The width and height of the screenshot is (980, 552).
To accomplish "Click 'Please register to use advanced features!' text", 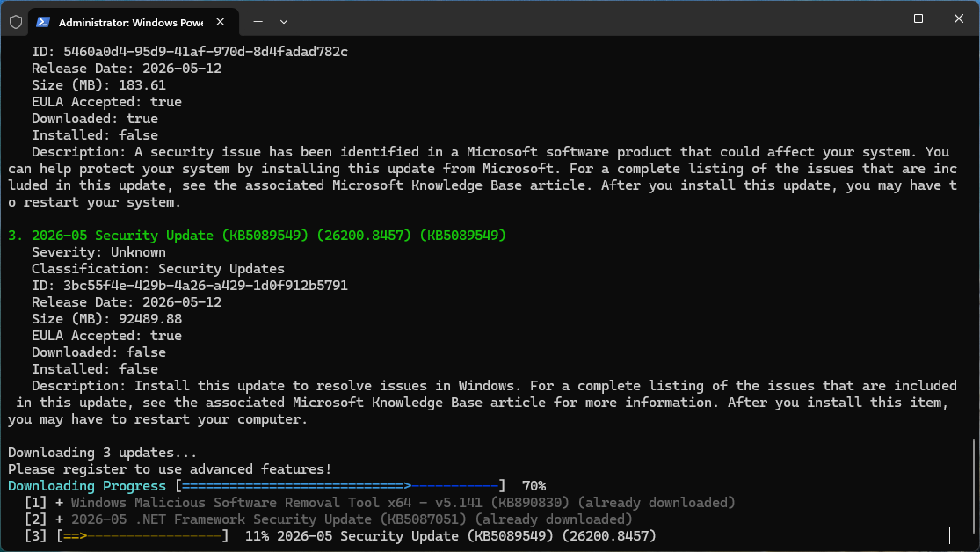I will (x=170, y=468).
